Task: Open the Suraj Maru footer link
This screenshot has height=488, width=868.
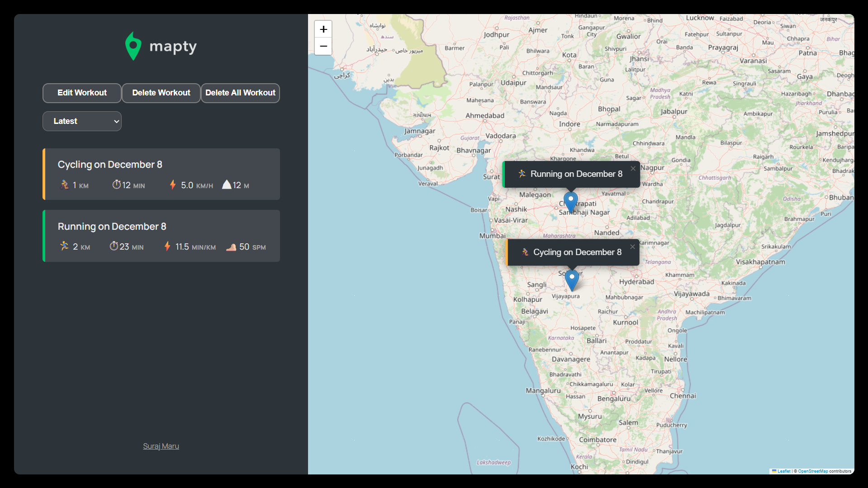Action: tap(161, 446)
